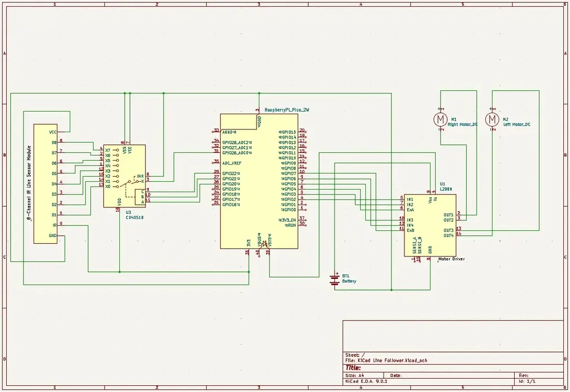
Task: Click the VEE pin label on CD4051B
Action: point(130,150)
